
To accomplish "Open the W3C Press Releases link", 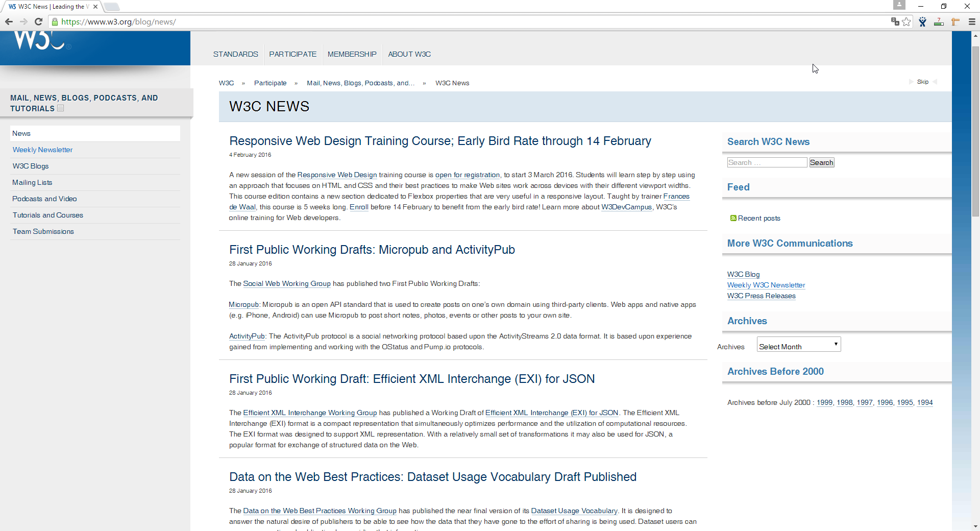I will tap(762, 296).
